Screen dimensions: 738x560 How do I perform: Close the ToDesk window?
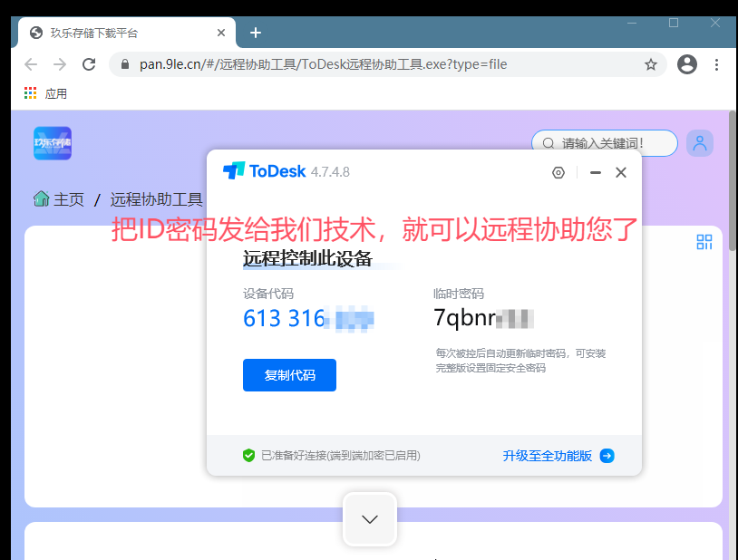click(621, 173)
